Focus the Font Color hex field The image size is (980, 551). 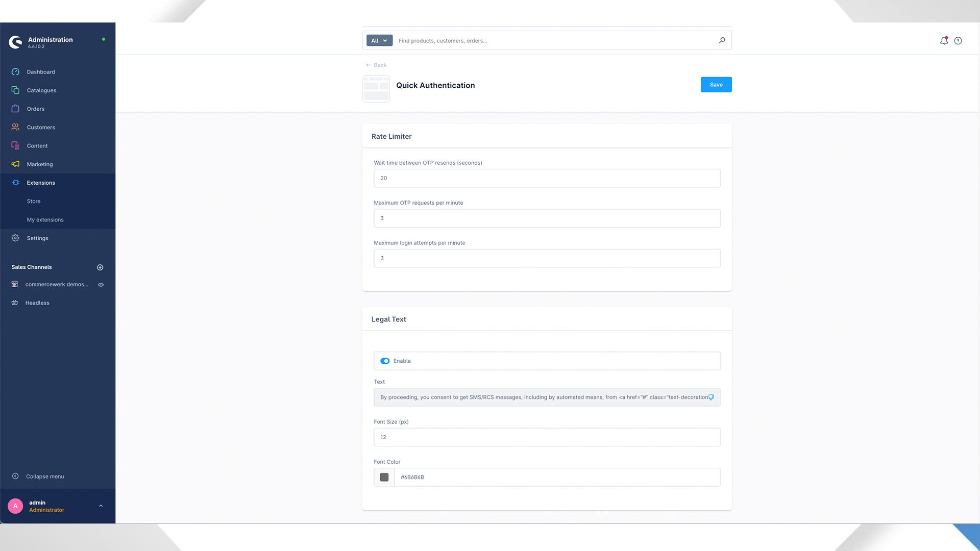click(557, 477)
